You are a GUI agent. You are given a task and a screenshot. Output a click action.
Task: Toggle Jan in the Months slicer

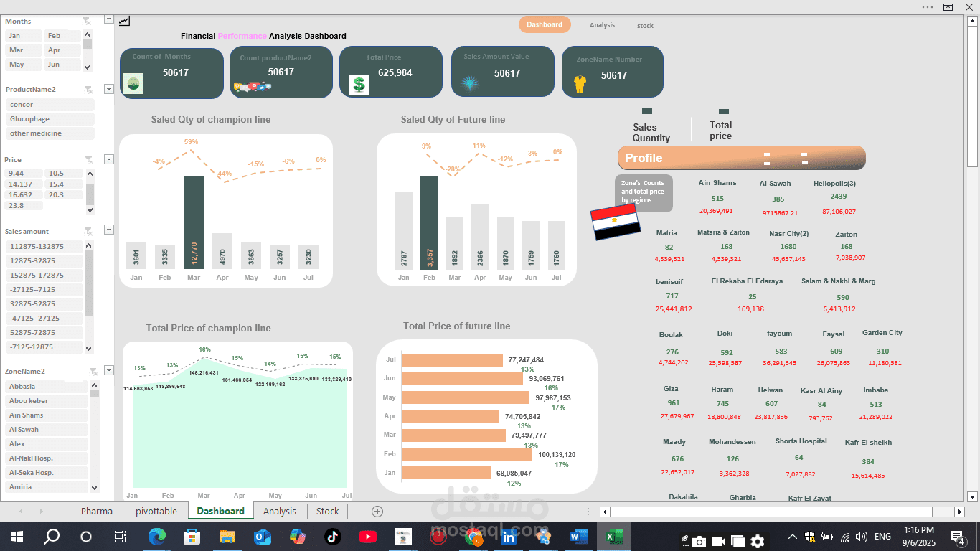[x=23, y=36]
